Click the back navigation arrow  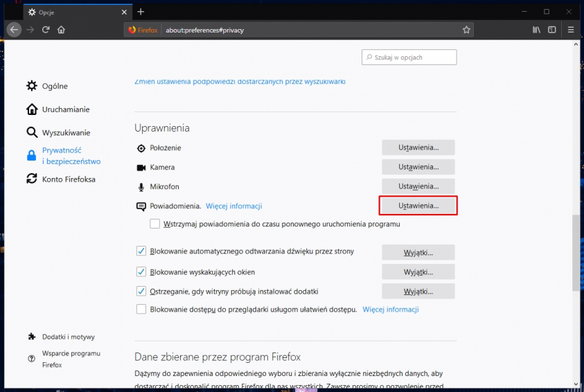point(15,30)
